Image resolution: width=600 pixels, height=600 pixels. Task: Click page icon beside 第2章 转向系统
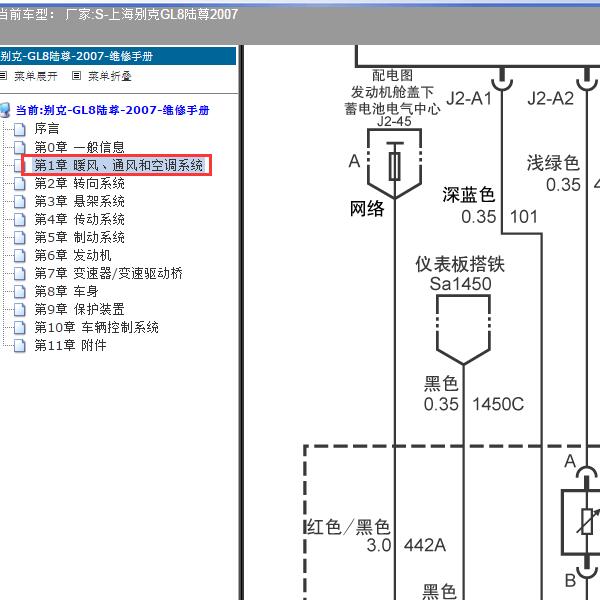click(20, 184)
